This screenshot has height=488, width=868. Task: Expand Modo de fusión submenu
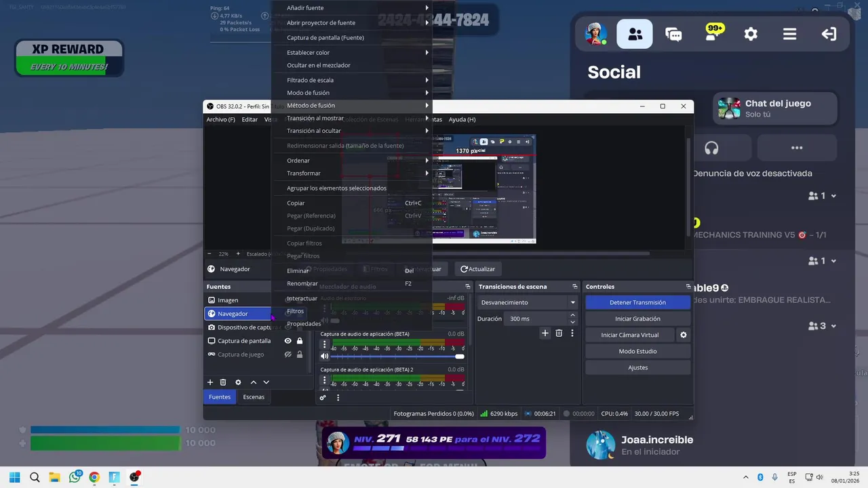352,93
